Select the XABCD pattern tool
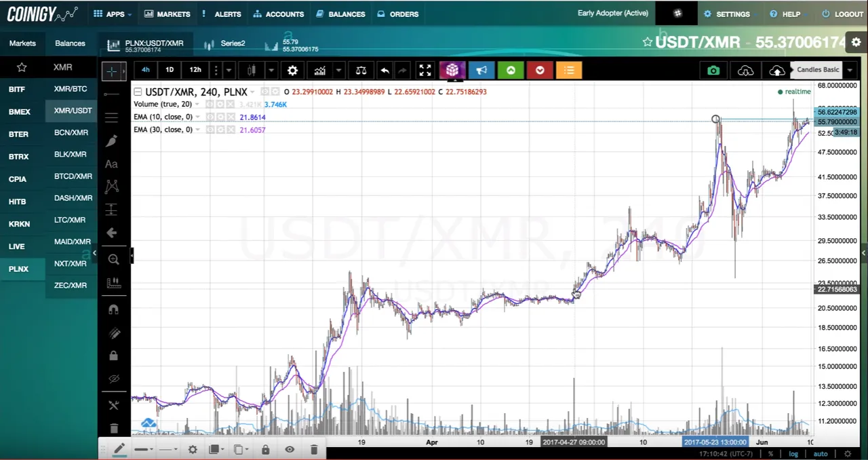868x460 pixels. [x=112, y=186]
